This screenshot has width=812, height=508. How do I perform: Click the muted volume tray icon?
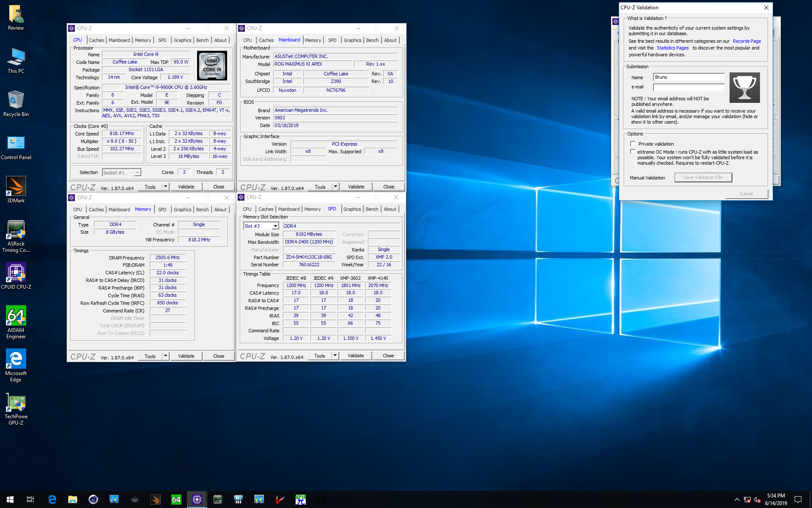757,500
